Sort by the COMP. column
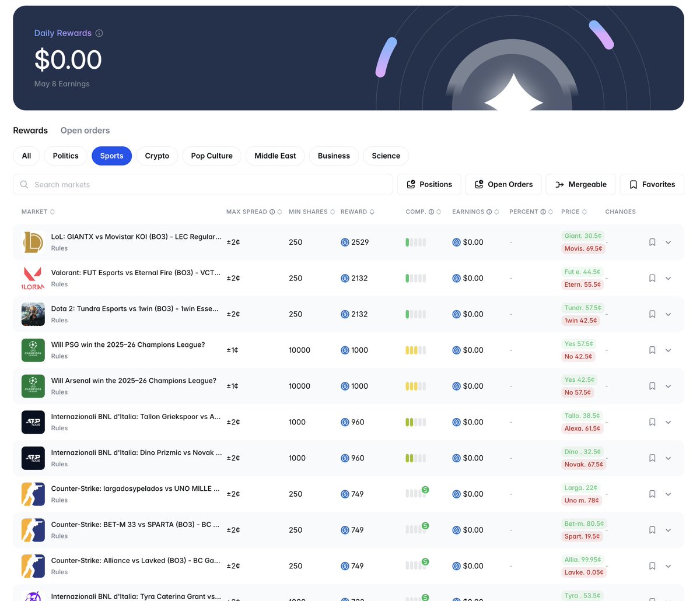700x601 pixels. (x=423, y=212)
